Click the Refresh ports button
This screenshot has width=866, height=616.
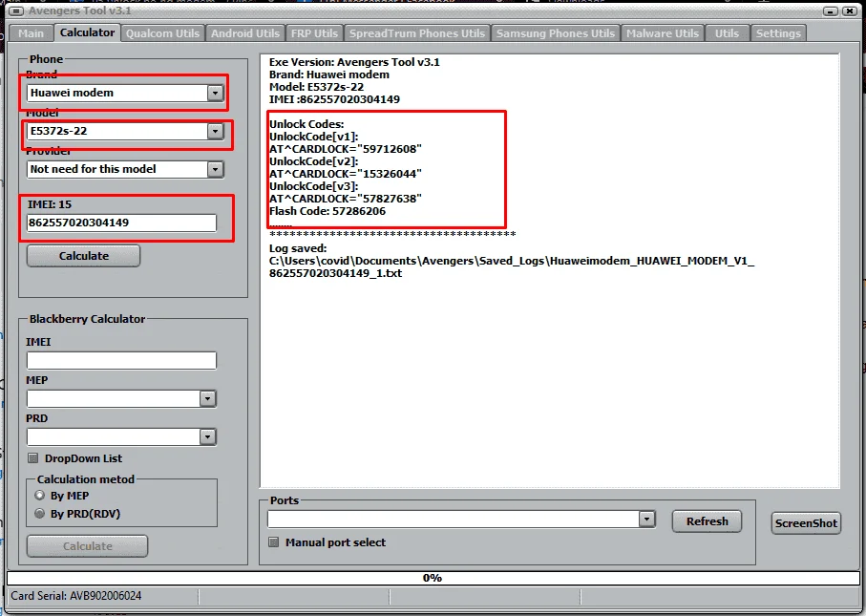point(707,521)
